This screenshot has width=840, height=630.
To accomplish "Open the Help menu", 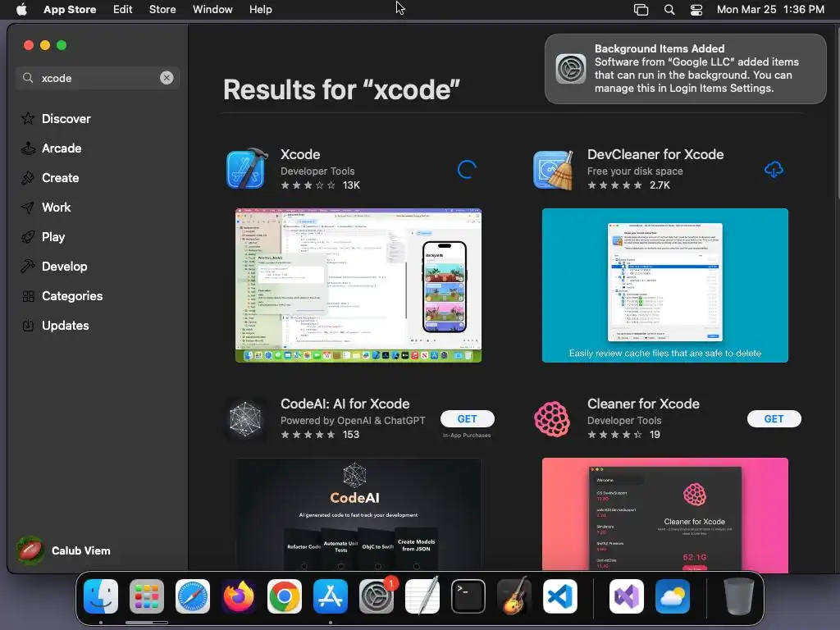I will (x=260, y=9).
